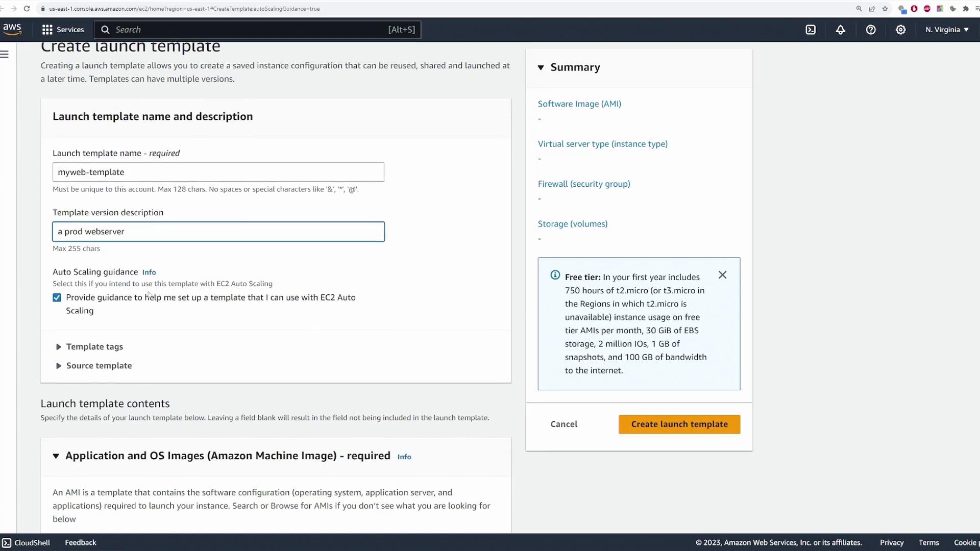Dismiss the Free tier info box

click(x=722, y=275)
